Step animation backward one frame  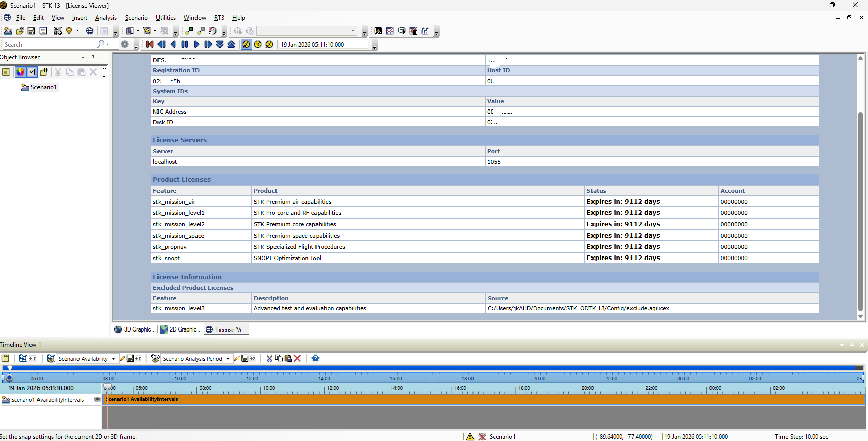point(162,44)
